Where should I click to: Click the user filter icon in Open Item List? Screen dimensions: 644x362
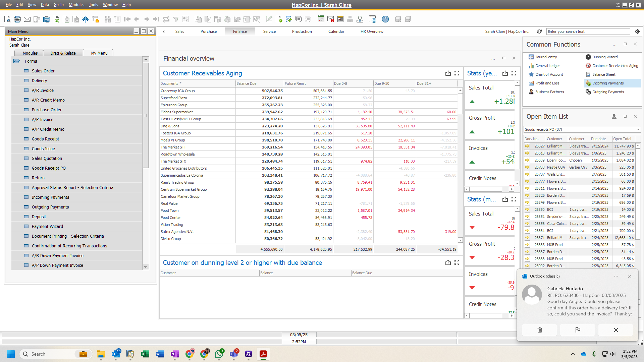pyautogui.click(x=614, y=116)
